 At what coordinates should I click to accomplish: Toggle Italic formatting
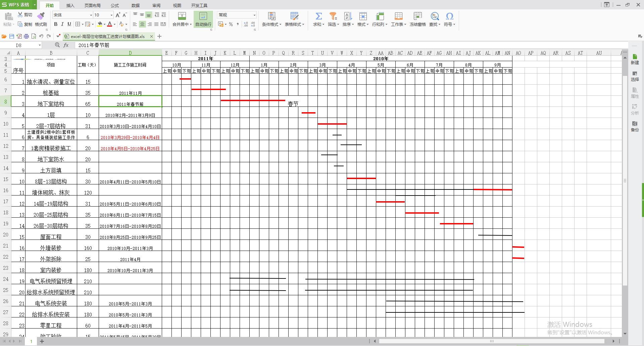[62, 24]
